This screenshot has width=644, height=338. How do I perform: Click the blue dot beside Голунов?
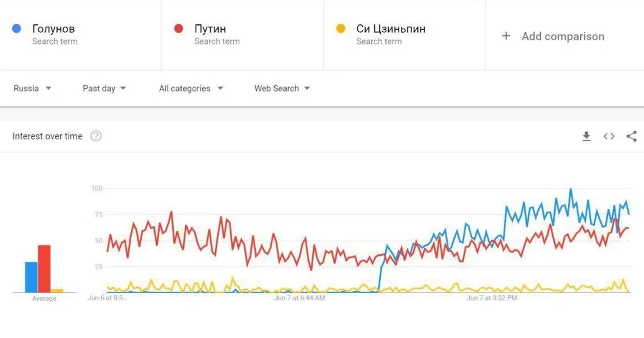[x=17, y=29]
